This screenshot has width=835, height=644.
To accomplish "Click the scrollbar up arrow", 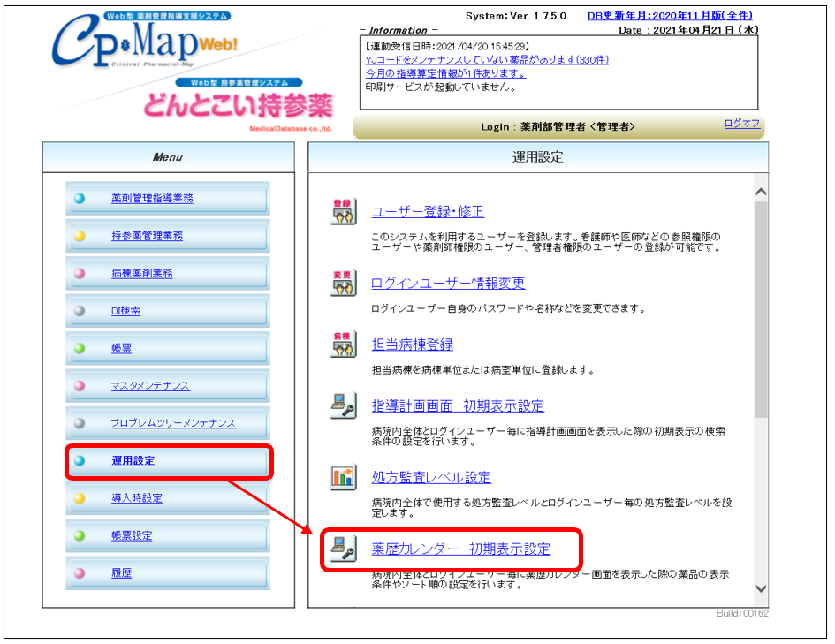I will 761,192.
